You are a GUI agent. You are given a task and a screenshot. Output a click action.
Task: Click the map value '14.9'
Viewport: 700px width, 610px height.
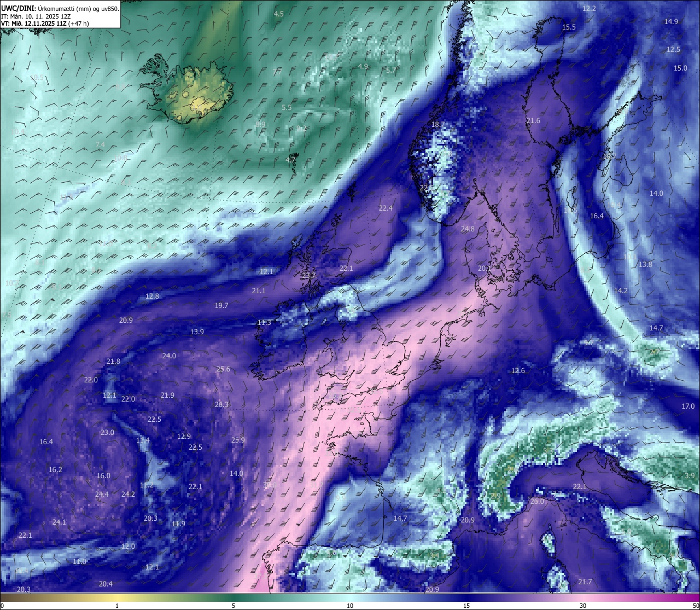(671, 21)
